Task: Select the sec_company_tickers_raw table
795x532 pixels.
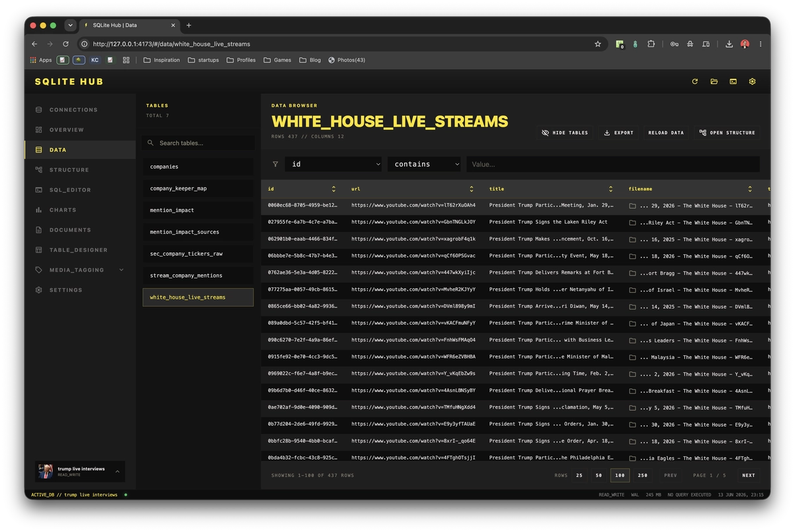Action: tap(198, 254)
